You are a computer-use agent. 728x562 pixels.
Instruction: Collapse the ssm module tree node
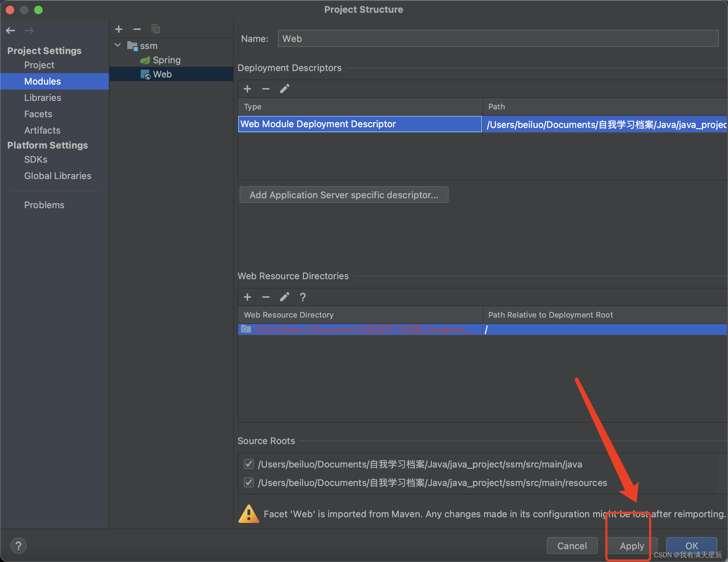pyautogui.click(x=118, y=45)
